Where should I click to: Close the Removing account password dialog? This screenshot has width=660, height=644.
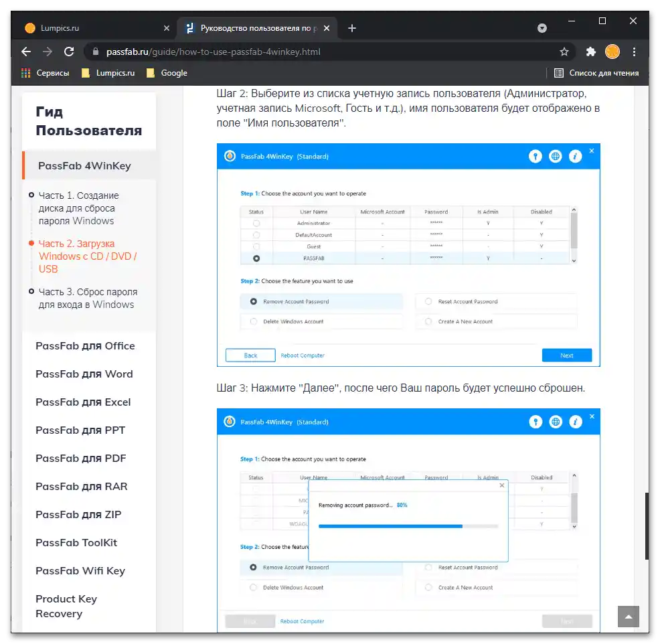point(502,485)
